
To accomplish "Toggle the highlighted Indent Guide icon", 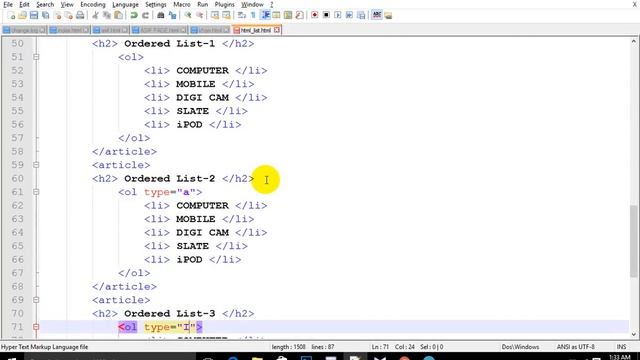I will click(x=265, y=16).
